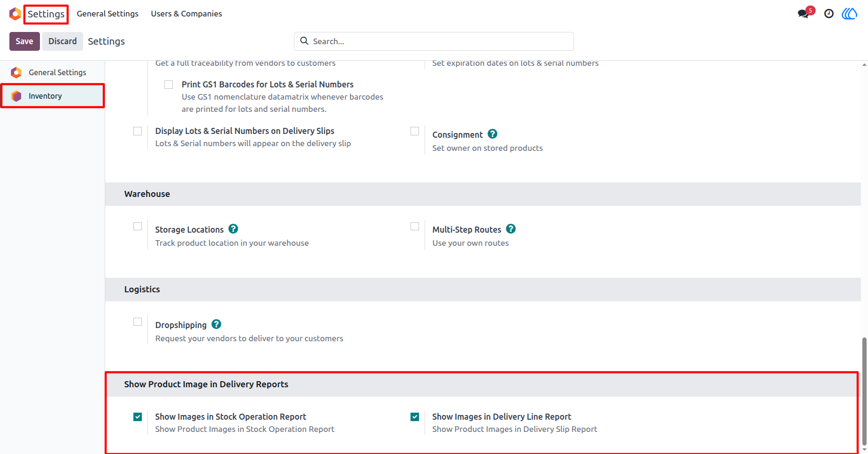Open the General Settings menu
This screenshot has width=868, height=454.
point(108,14)
